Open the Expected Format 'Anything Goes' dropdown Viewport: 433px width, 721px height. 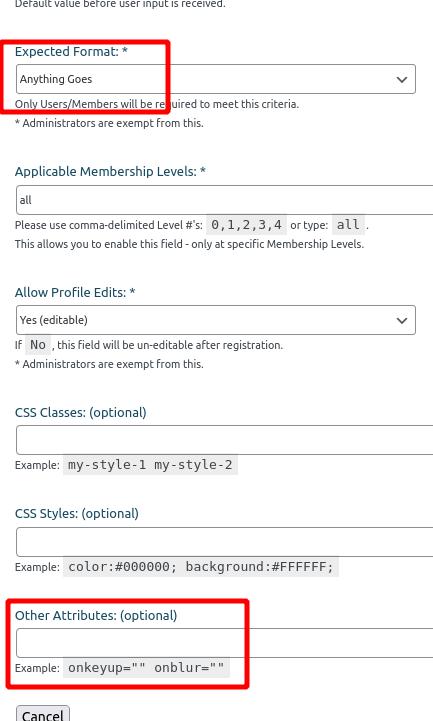coord(216,79)
